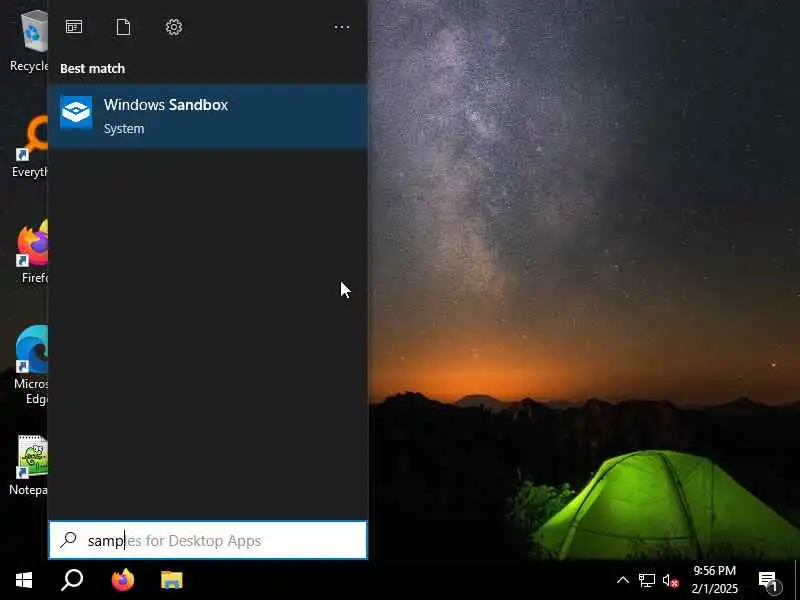Select the Microsoft Edge desktop shortcut
This screenshot has height=600, width=800.
[x=31, y=365]
